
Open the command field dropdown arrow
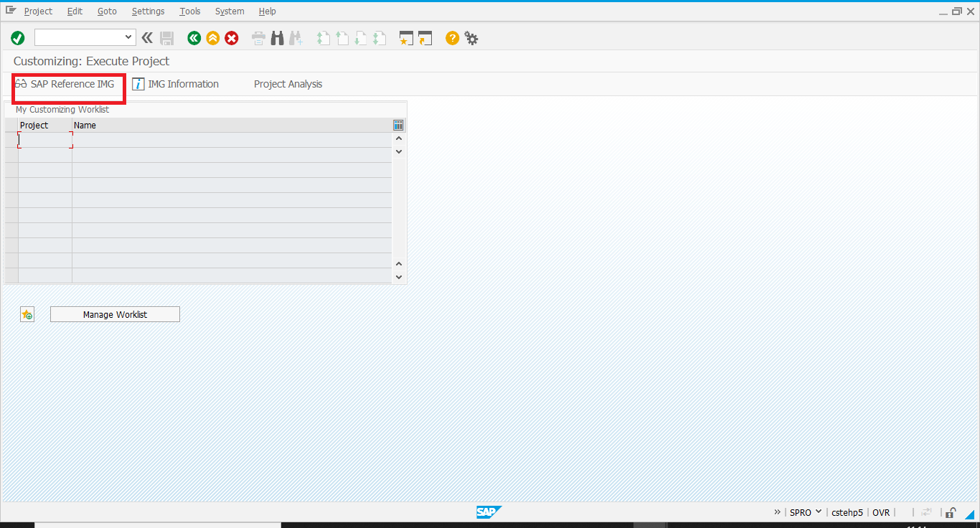pyautogui.click(x=129, y=37)
